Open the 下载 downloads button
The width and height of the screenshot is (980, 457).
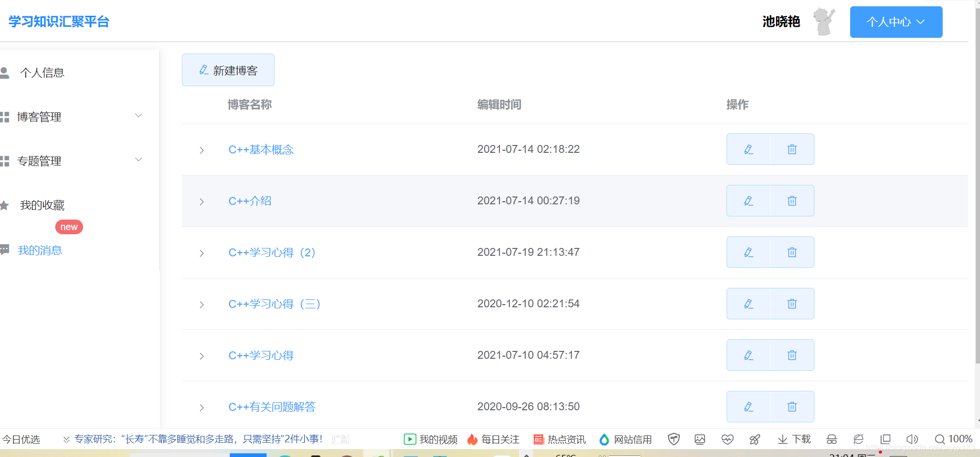tap(794, 439)
